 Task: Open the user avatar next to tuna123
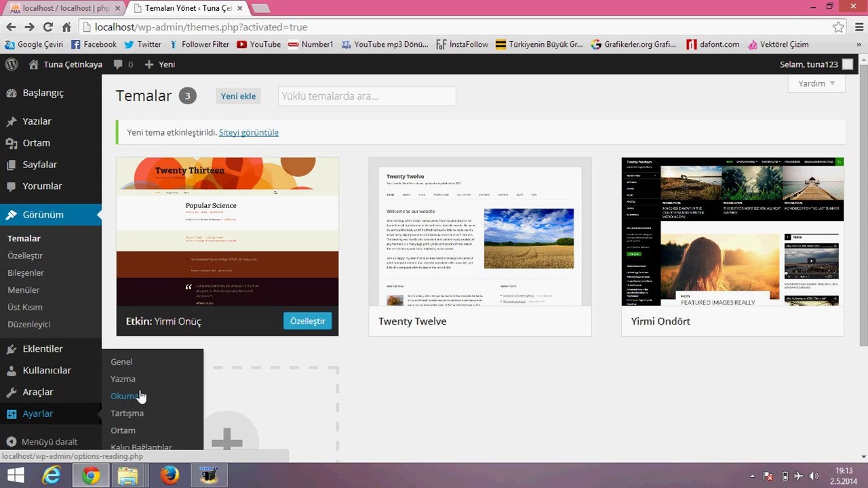pos(848,64)
